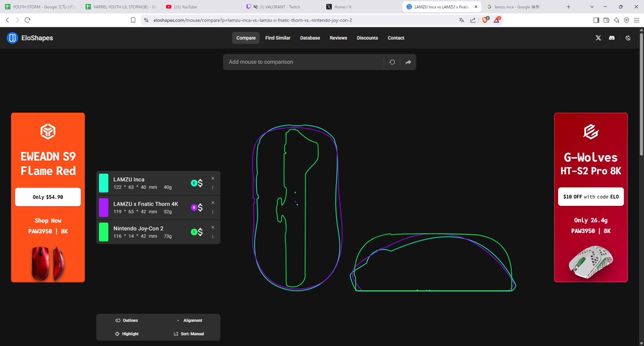This screenshot has width=644, height=346.
Task: Open the browser hamburger menu
Action: click(x=636, y=20)
